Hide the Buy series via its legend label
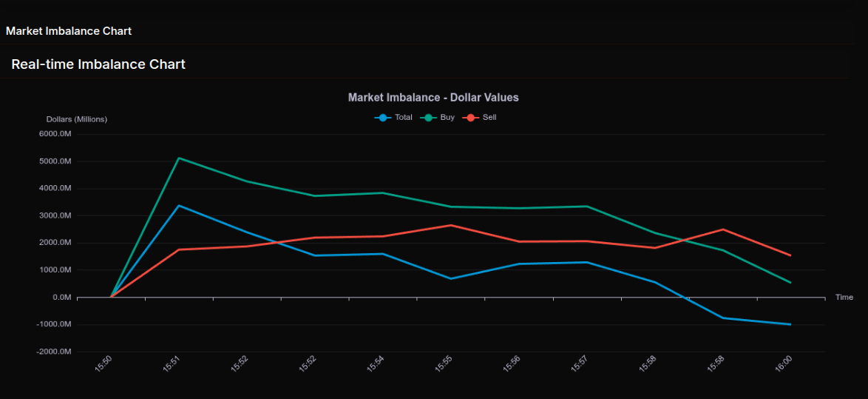Viewport: 868px width, 399px height. point(447,118)
